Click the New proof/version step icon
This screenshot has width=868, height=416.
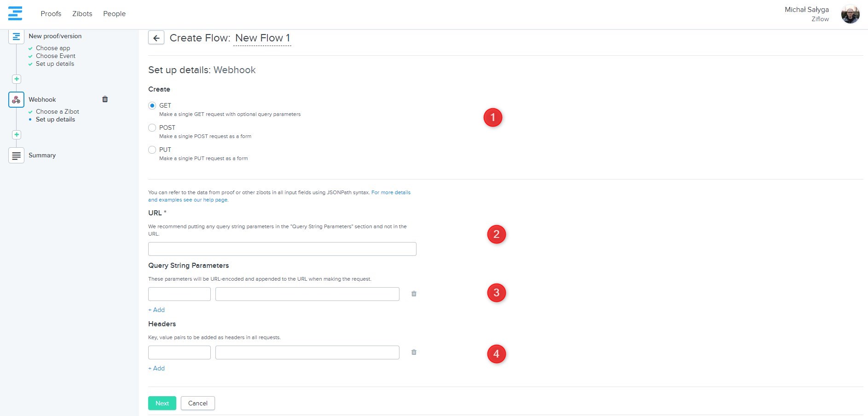coord(16,36)
